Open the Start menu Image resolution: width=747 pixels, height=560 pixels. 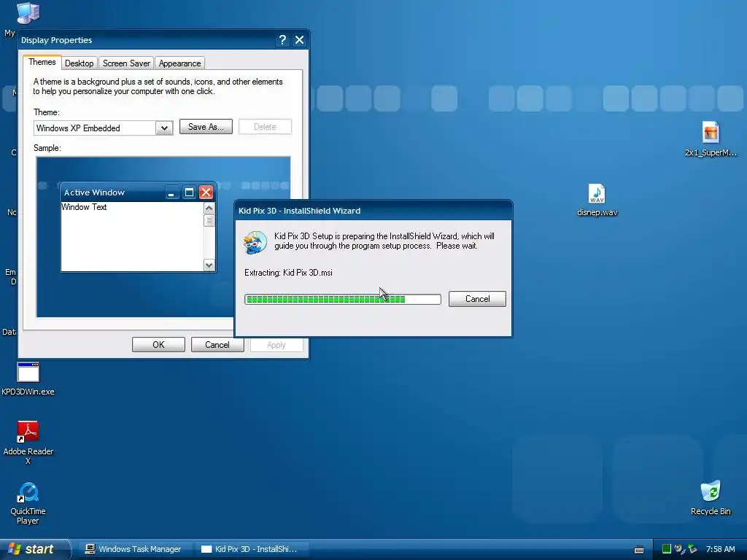point(34,549)
